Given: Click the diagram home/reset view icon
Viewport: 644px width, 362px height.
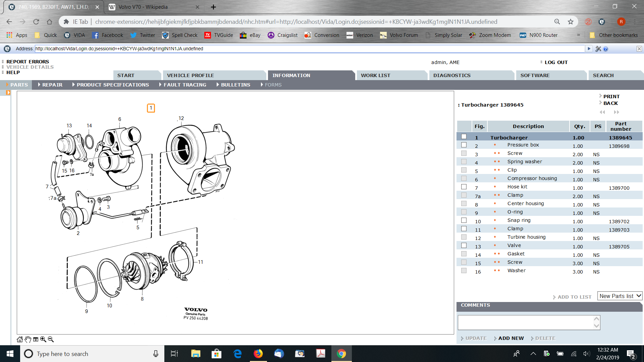Looking at the screenshot, I should point(20,339).
